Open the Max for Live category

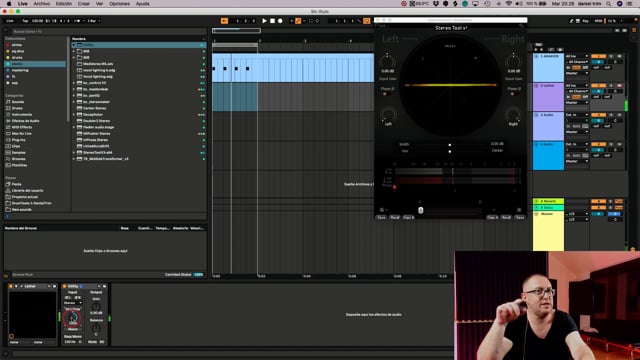[21, 133]
